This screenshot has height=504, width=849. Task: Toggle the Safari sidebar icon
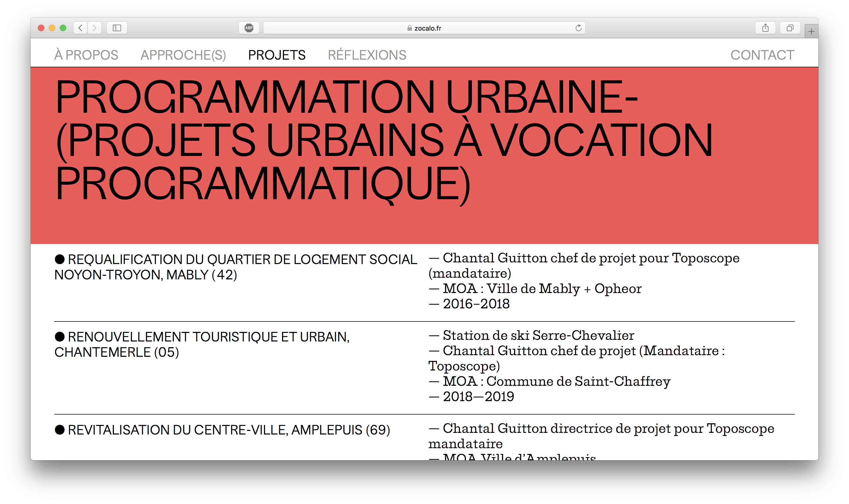point(117,28)
